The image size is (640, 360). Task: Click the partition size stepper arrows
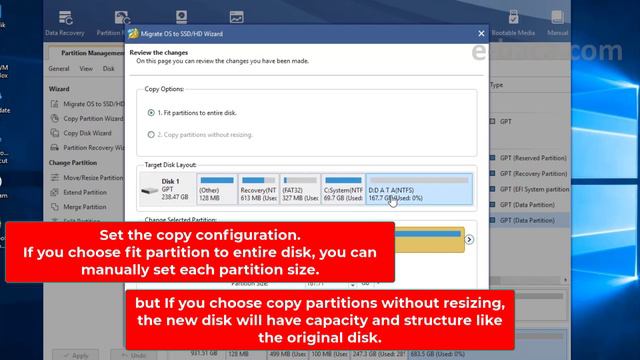352,284
